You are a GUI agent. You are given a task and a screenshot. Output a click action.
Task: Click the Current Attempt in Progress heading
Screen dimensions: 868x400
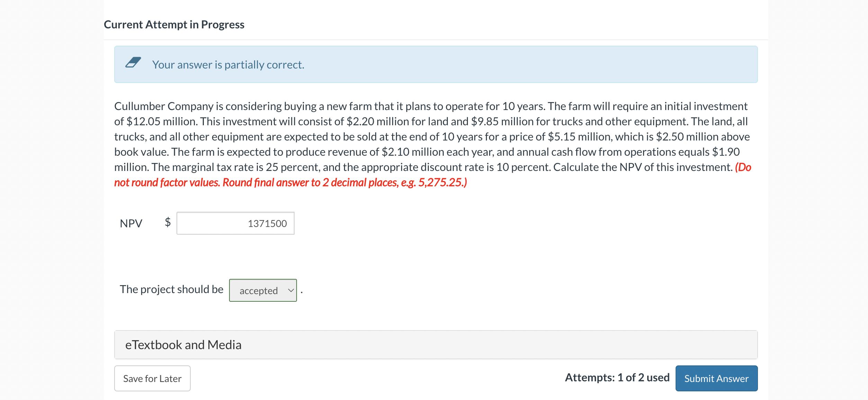coord(174,24)
